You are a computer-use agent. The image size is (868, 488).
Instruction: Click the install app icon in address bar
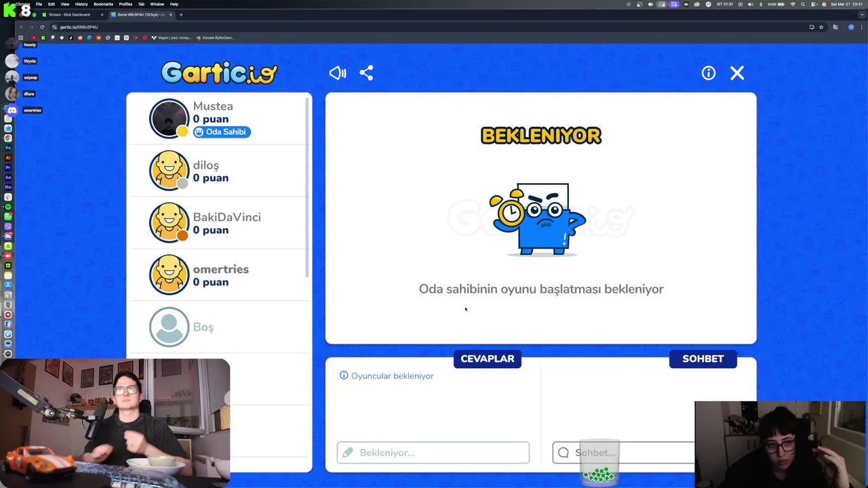812,27
